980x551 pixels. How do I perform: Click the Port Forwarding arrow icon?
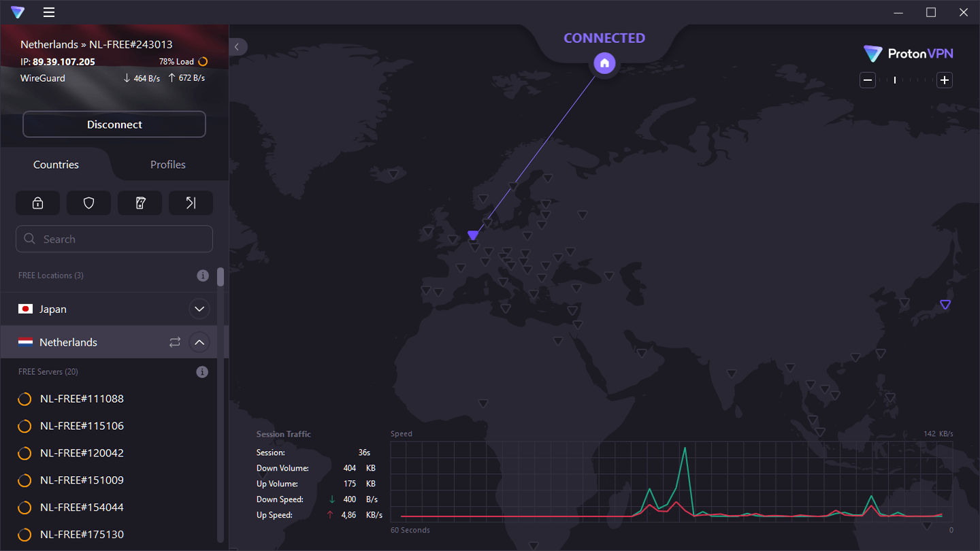click(x=191, y=203)
